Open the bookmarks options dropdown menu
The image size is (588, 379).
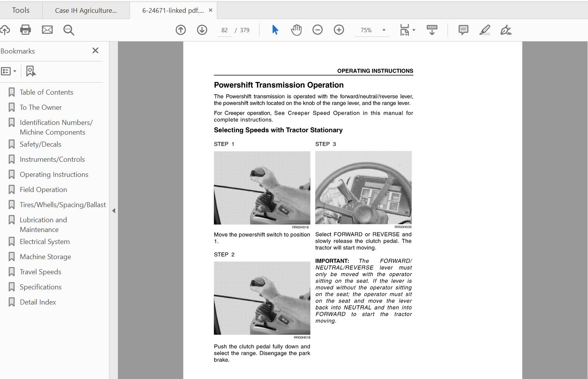pos(9,71)
